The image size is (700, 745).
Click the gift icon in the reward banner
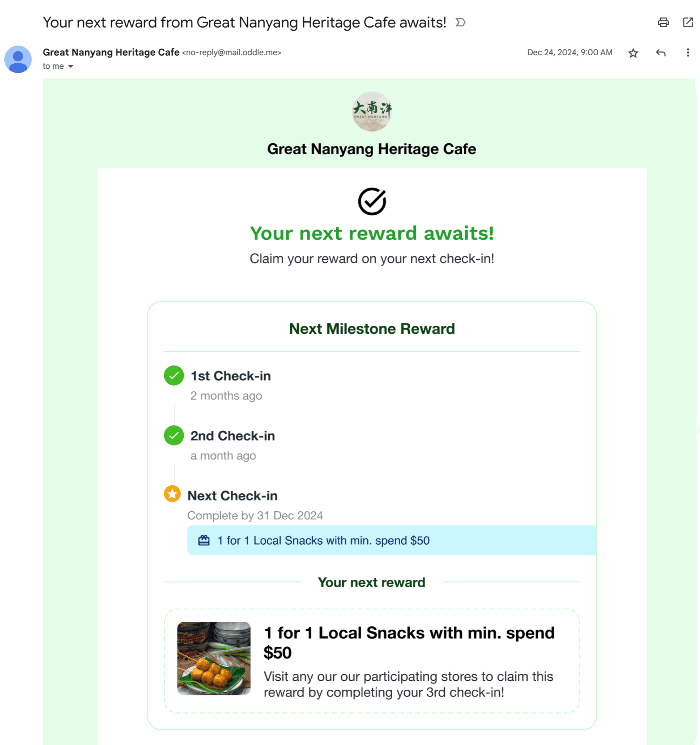coord(204,540)
